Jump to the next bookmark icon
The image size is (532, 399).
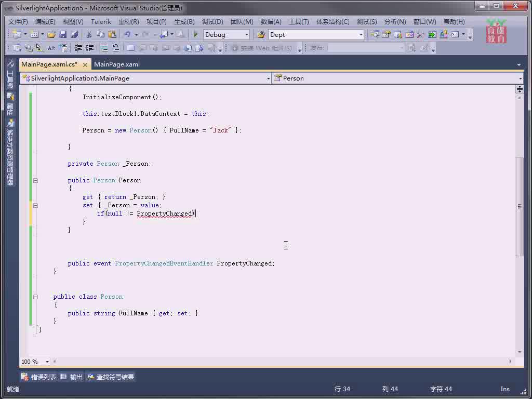click(x=154, y=48)
